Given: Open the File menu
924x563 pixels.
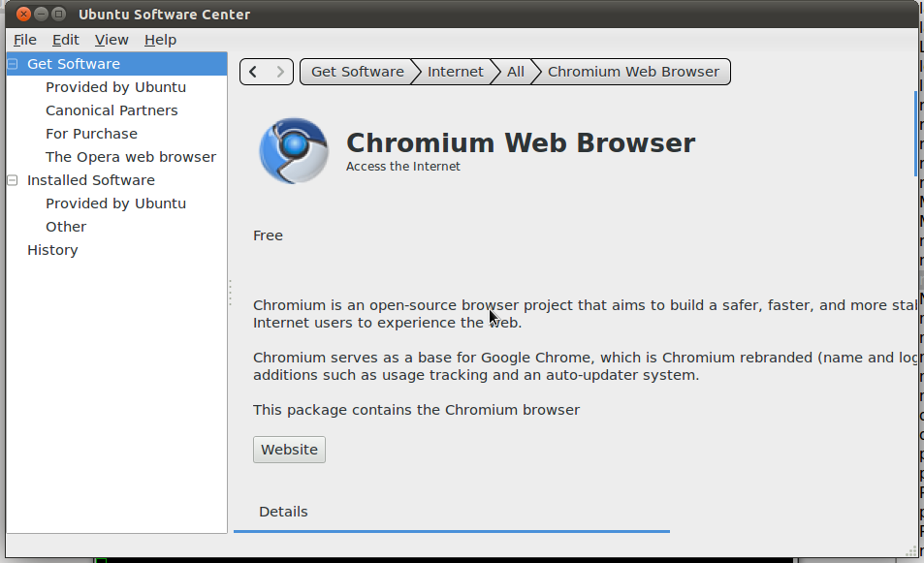Looking at the screenshot, I should (25, 40).
